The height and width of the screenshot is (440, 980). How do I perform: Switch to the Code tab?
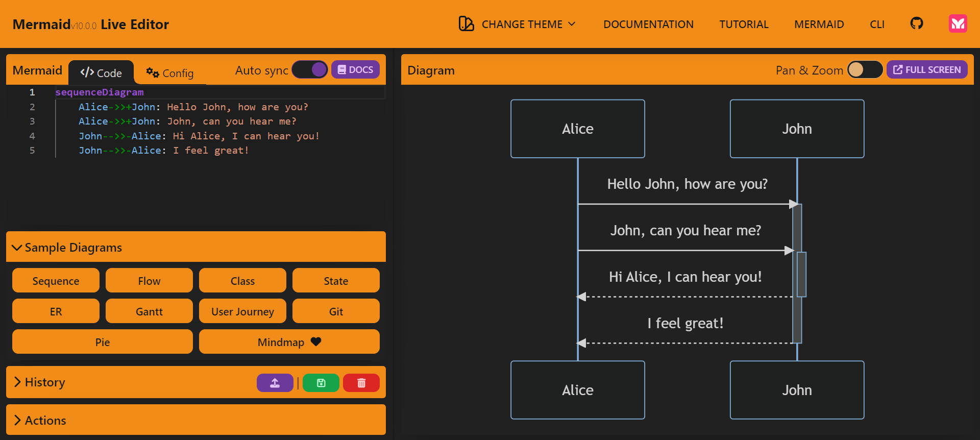[x=101, y=72]
